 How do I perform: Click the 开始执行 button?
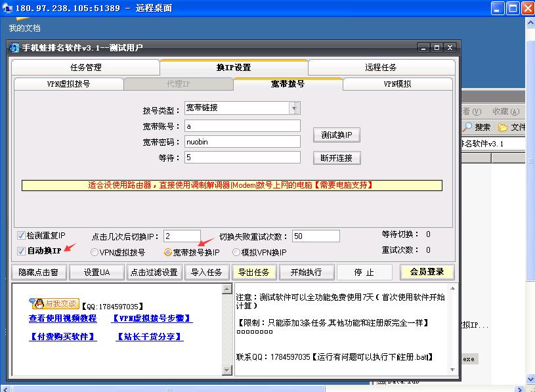(305, 272)
